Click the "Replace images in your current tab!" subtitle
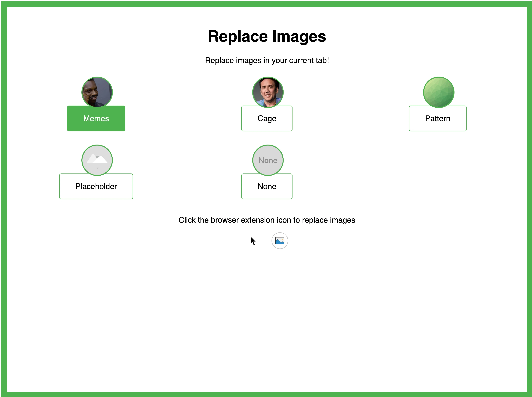 click(267, 60)
